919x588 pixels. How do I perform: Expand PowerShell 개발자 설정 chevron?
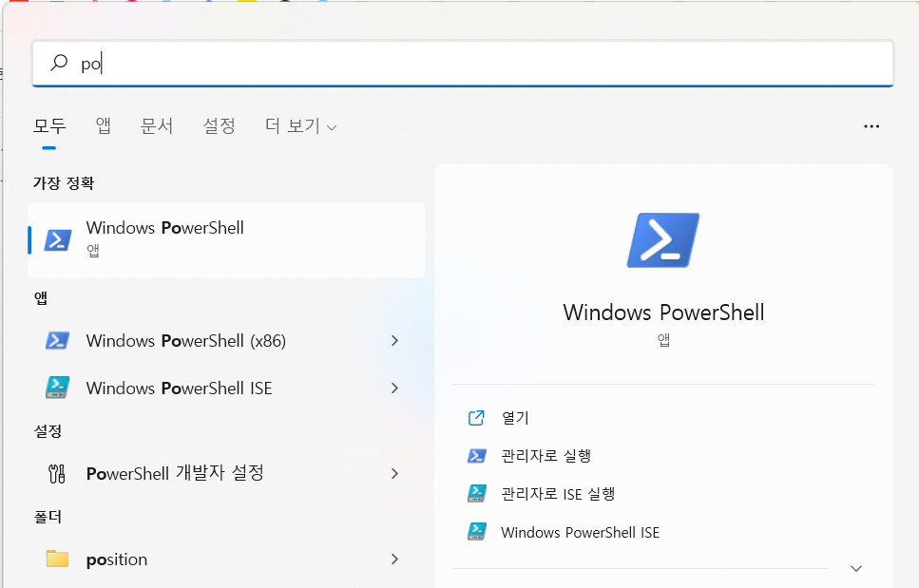point(394,473)
